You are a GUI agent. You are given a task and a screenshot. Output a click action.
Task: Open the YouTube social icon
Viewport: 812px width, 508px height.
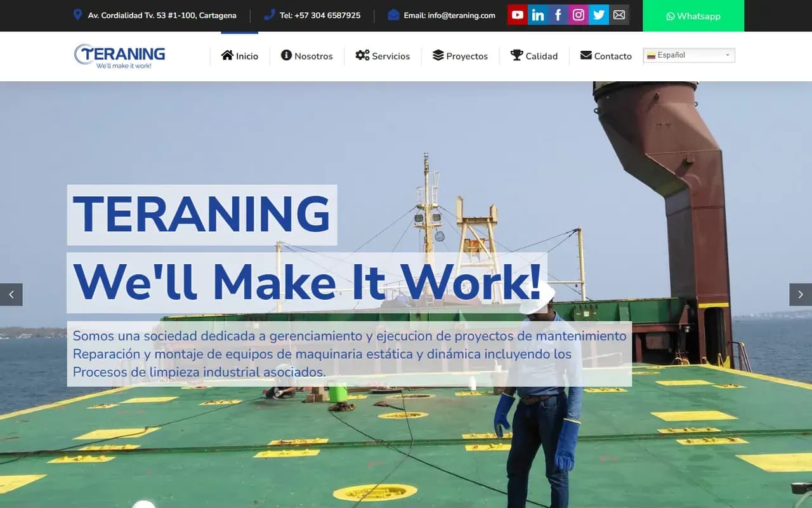(518, 15)
